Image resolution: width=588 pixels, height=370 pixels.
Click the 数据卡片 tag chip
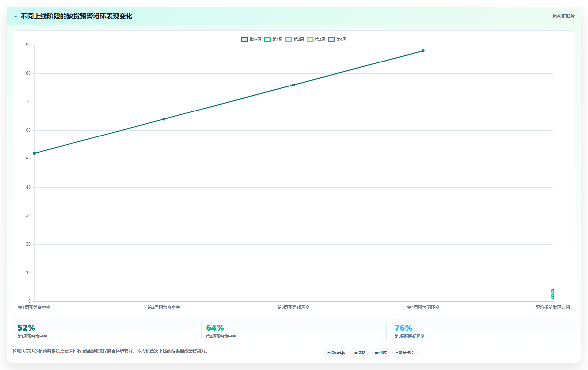(x=405, y=353)
